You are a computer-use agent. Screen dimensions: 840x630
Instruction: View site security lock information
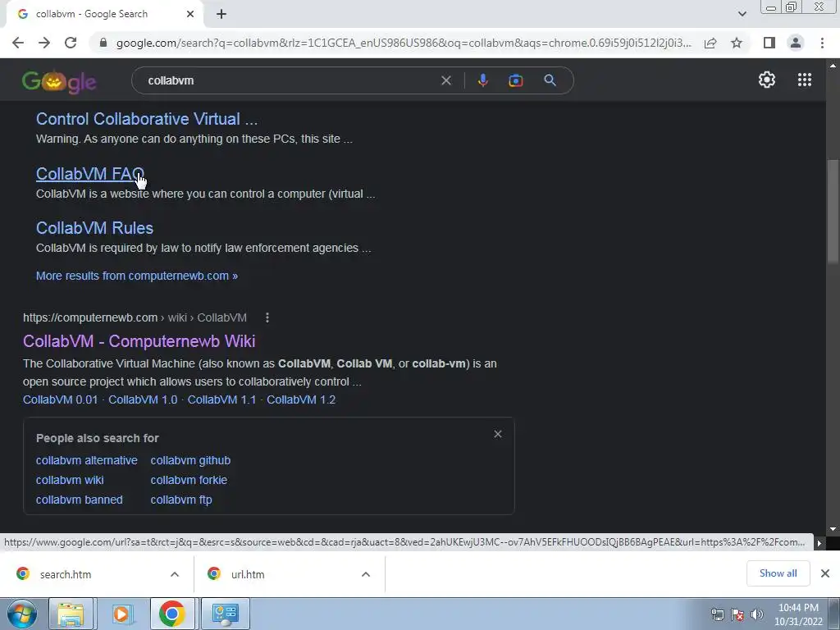point(103,43)
